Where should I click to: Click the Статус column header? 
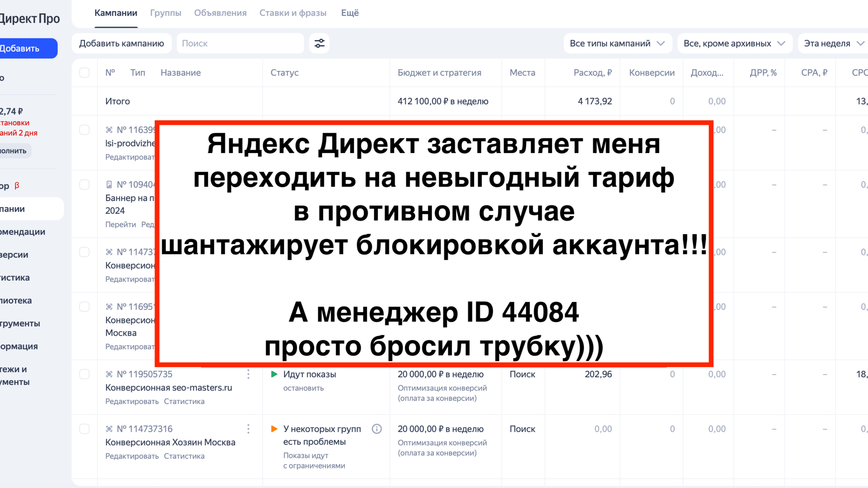tap(284, 73)
